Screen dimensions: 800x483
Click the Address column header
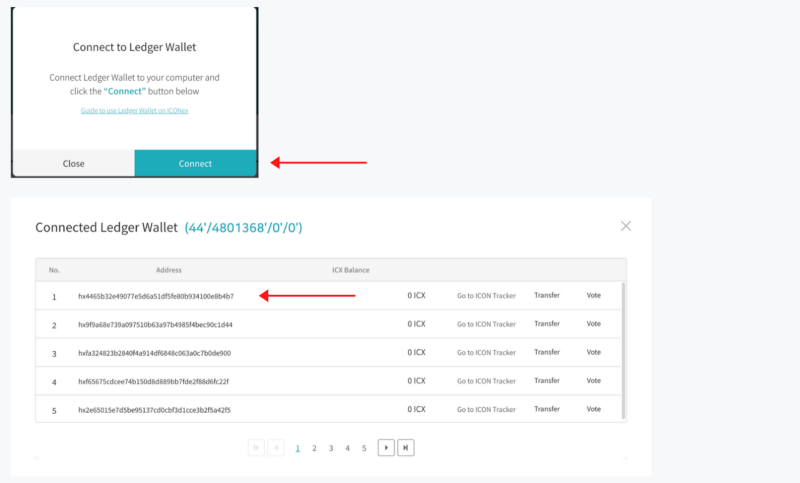[169, 270]
